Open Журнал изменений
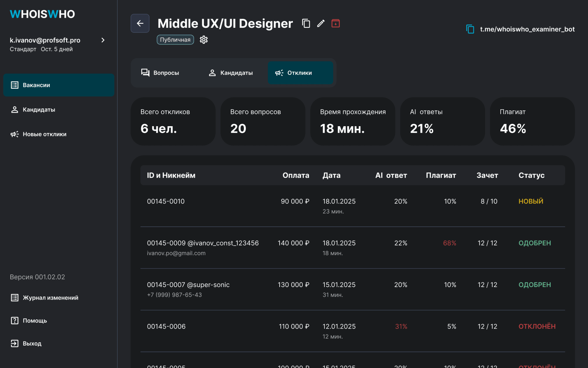The height and width of the screenshot is (368, 588). 44,298
